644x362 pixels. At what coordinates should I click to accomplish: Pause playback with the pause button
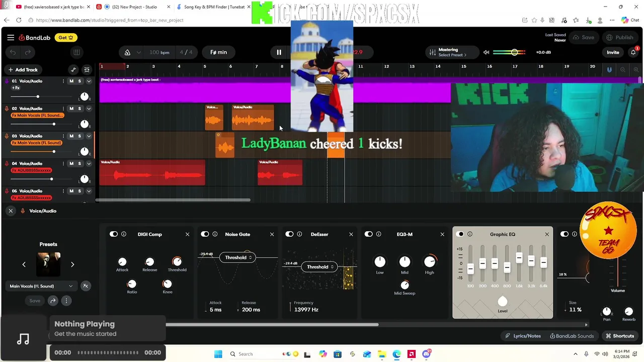(x=279, y=52)
